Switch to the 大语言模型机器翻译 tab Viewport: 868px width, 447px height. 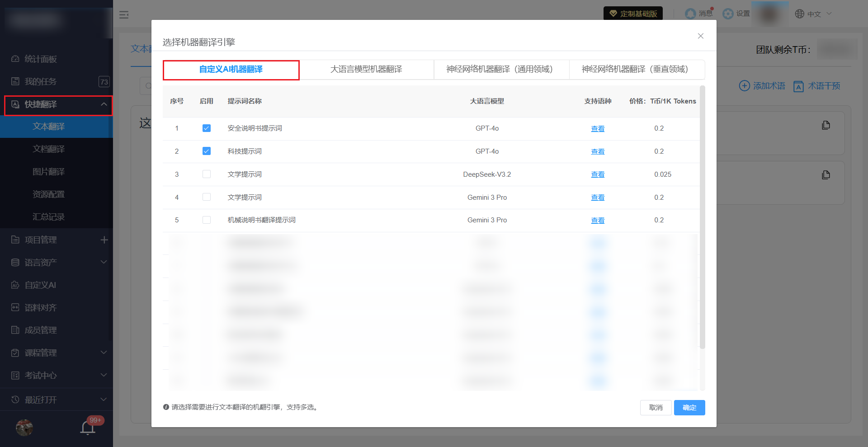pos(366,70)
